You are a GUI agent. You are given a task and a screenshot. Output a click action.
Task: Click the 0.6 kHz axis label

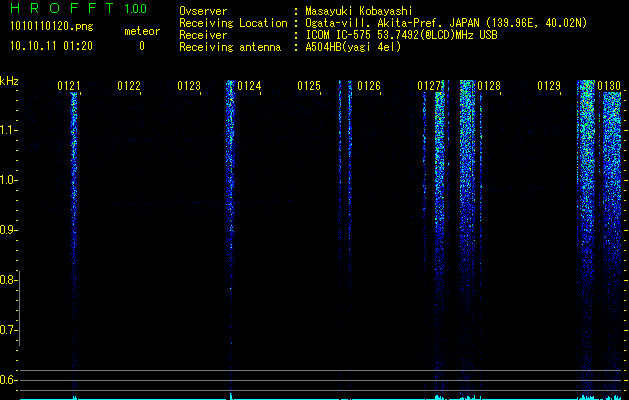[x=8, y=380]
